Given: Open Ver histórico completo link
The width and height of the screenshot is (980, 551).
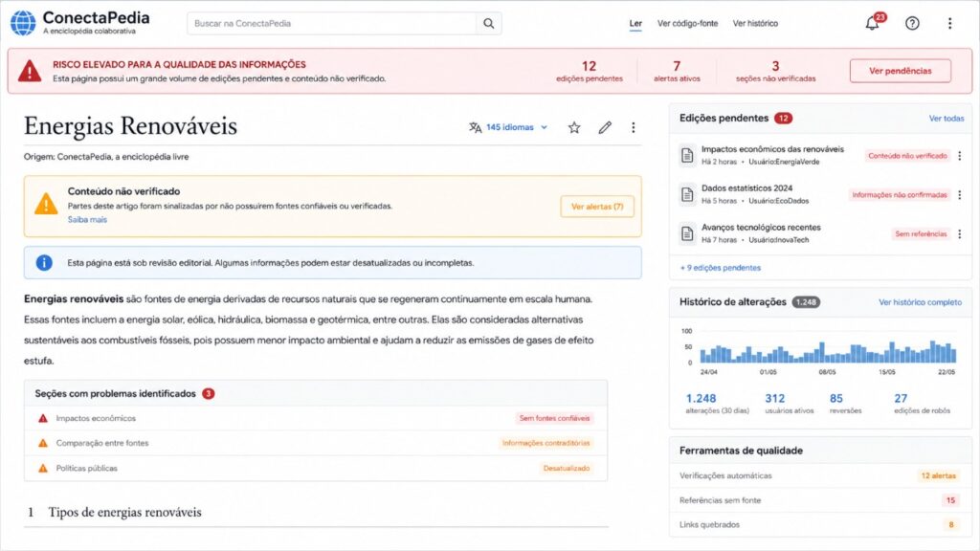Looking at the screenshot, I should 920,302.
